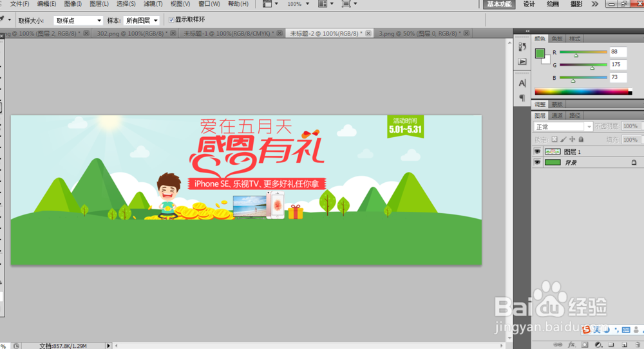Expand more workspaces double chevron
The image size is (644, 349).
pyautogui.click(x=594, y=4)
